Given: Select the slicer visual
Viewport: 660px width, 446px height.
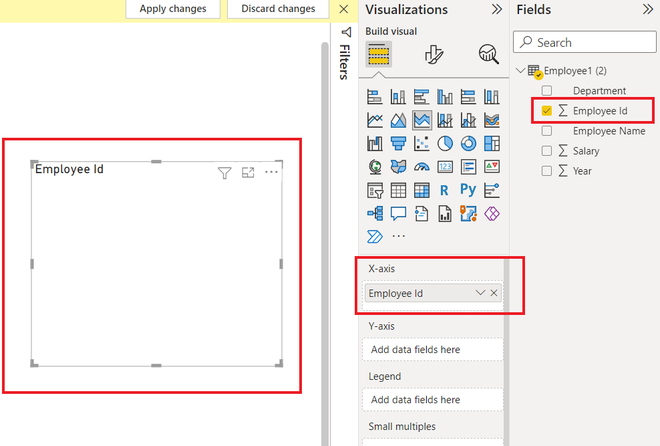Looking at the screenshot, I should 374,191.
